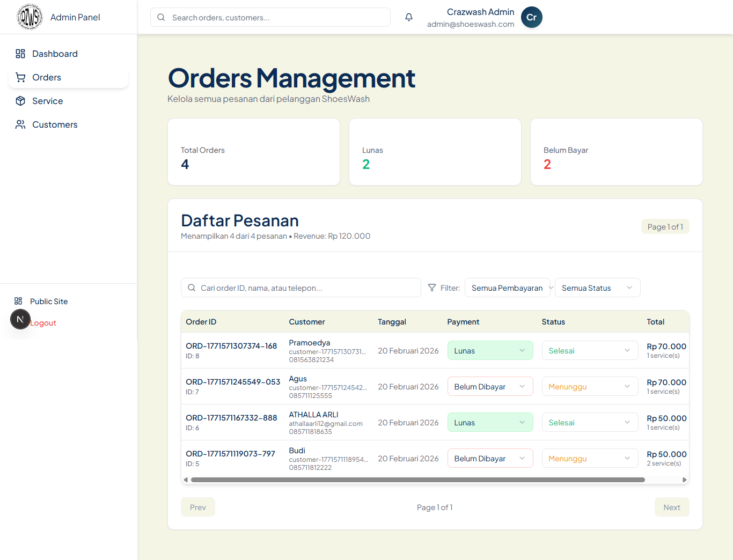Focus the top search orders, customers field
This screenshot has height=560, width=733.
click(270, 17)
